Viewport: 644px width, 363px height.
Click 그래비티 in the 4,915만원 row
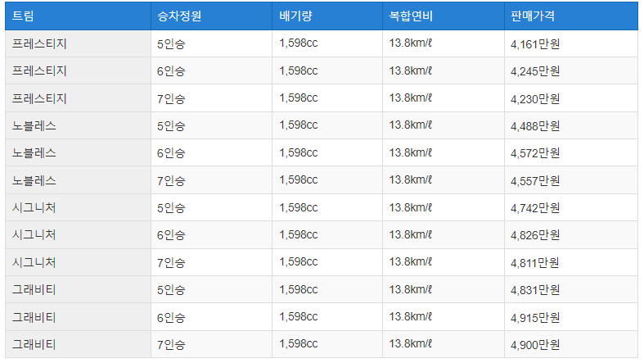[34, 317]
